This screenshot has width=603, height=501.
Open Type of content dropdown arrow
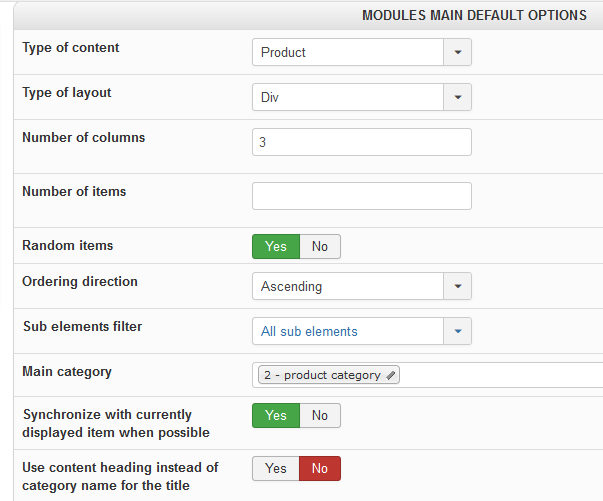tap(457, 52)
